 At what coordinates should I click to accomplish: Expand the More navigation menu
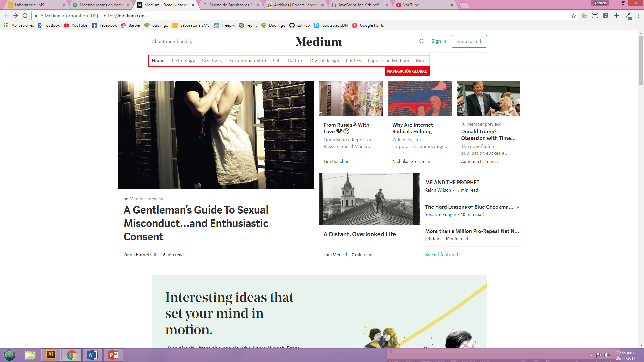tap(421, 61)
